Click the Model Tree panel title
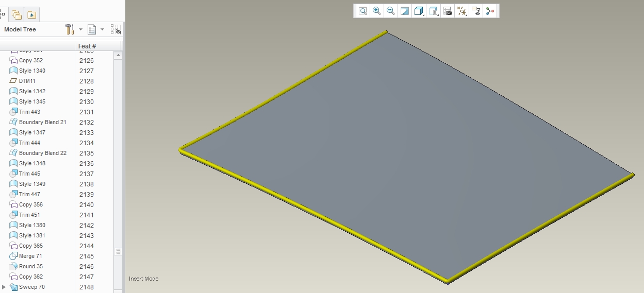 click(20, 29)
